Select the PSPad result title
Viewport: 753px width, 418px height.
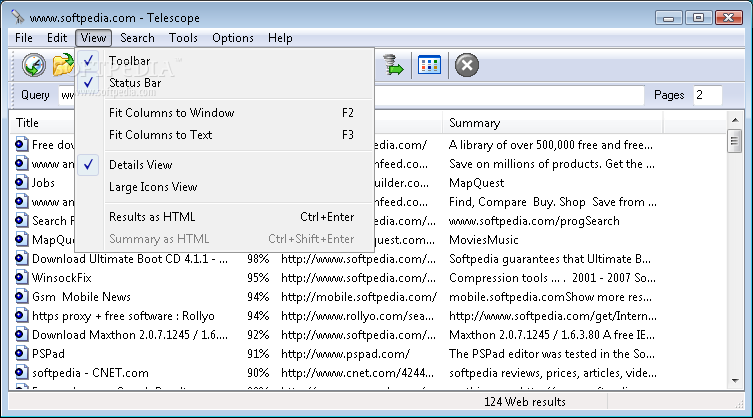coord(48,354)
